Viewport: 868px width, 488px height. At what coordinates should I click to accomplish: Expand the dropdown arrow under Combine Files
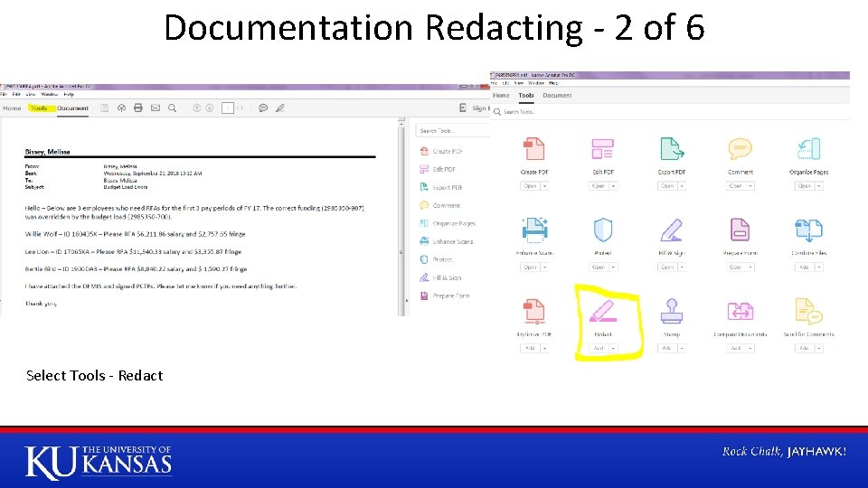pyautogui.click(x=819, y=267)
